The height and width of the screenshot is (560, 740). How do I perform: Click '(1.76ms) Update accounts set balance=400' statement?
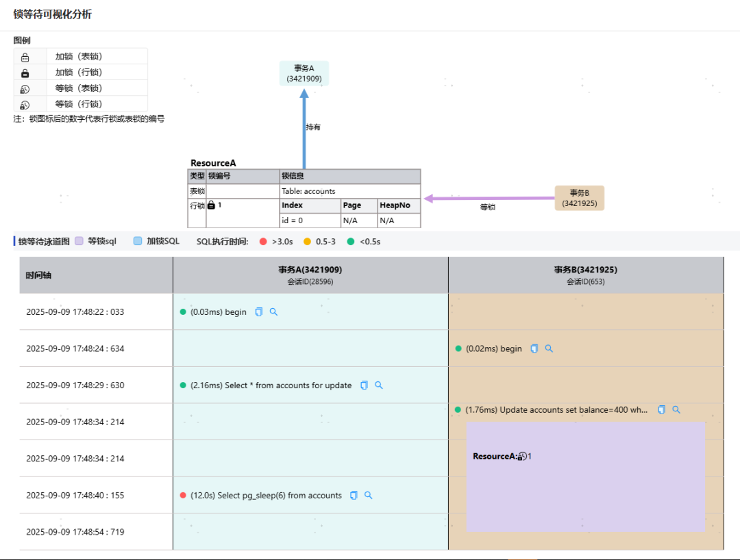tap(556, 409)
